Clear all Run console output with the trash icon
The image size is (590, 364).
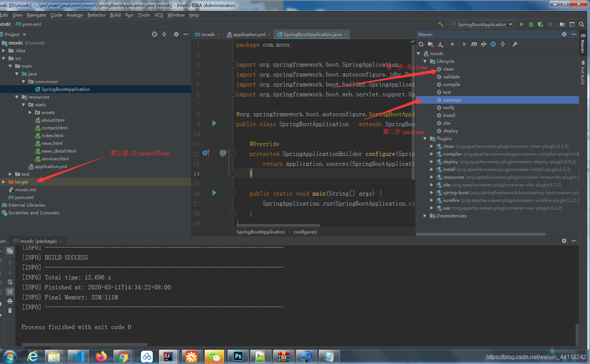[10, 311]
